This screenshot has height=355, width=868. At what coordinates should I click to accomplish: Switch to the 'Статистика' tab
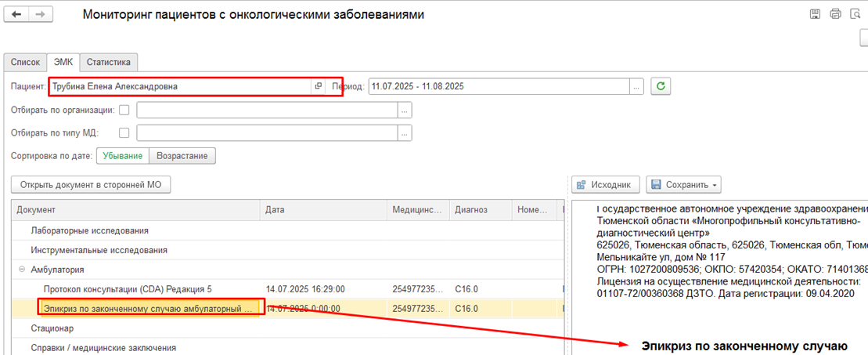(110, 62)
